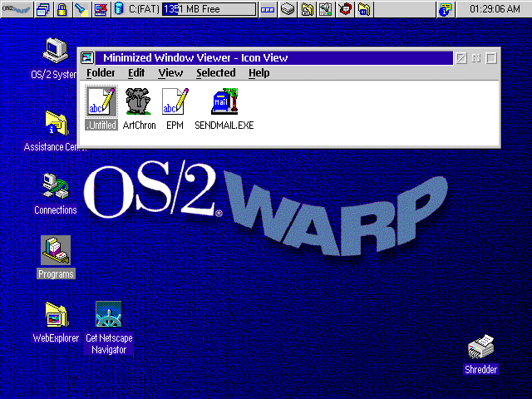Click the Lockup padlock icon

62,9
